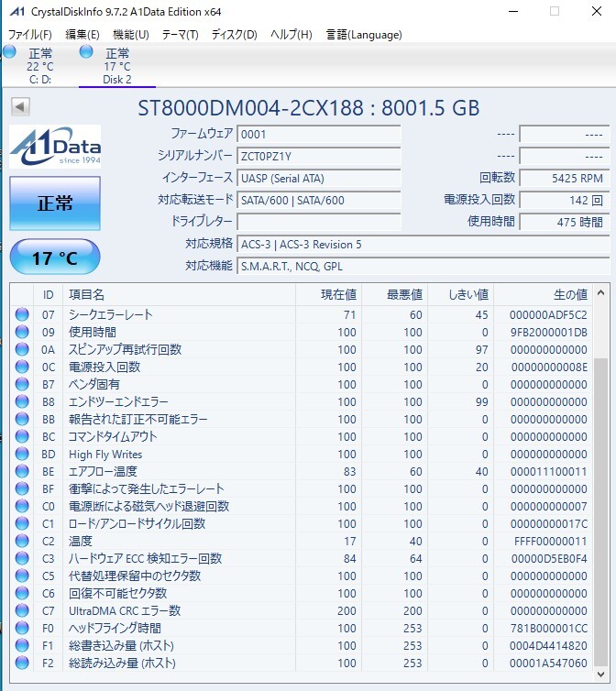616x691 pixels.
Task: Click the S.M.A.R.T., NCQ, GPL features field
Action: 423,267
